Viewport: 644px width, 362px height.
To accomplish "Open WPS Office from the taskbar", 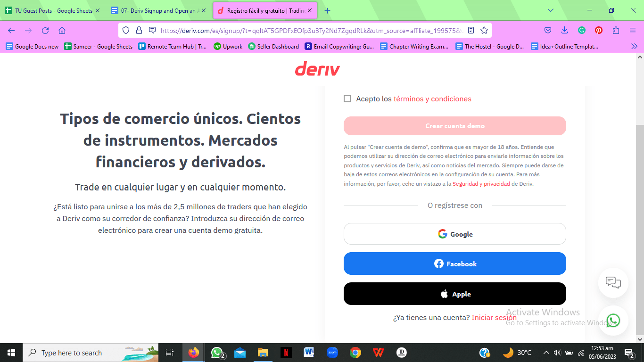I will [x=378, y=353].
